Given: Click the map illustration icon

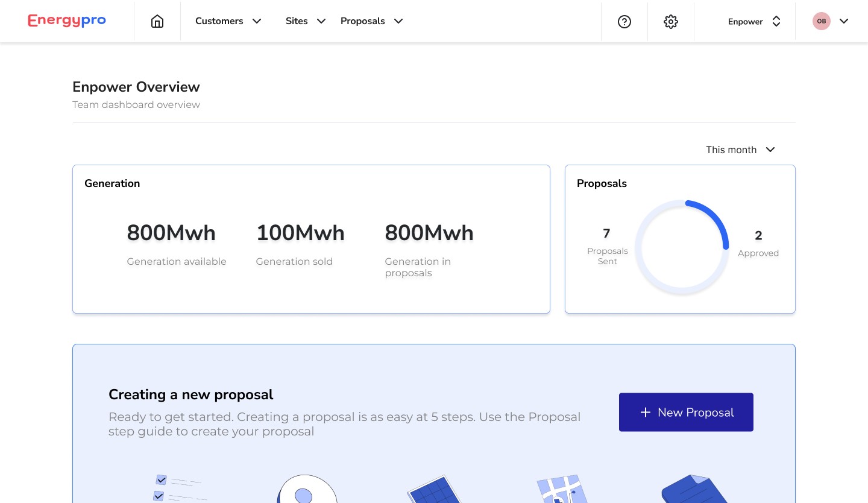Looking at the screenshot, I should (x=562, y=489).
